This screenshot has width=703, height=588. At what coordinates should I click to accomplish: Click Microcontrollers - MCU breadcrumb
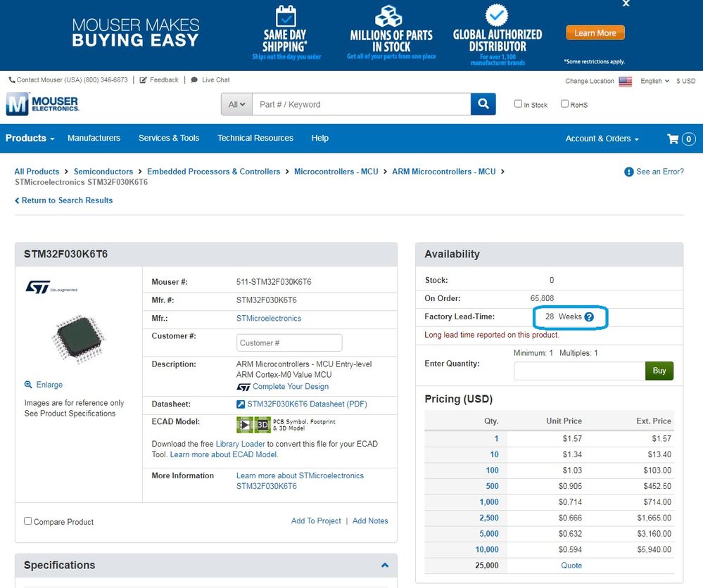click(x=336, y=172)
